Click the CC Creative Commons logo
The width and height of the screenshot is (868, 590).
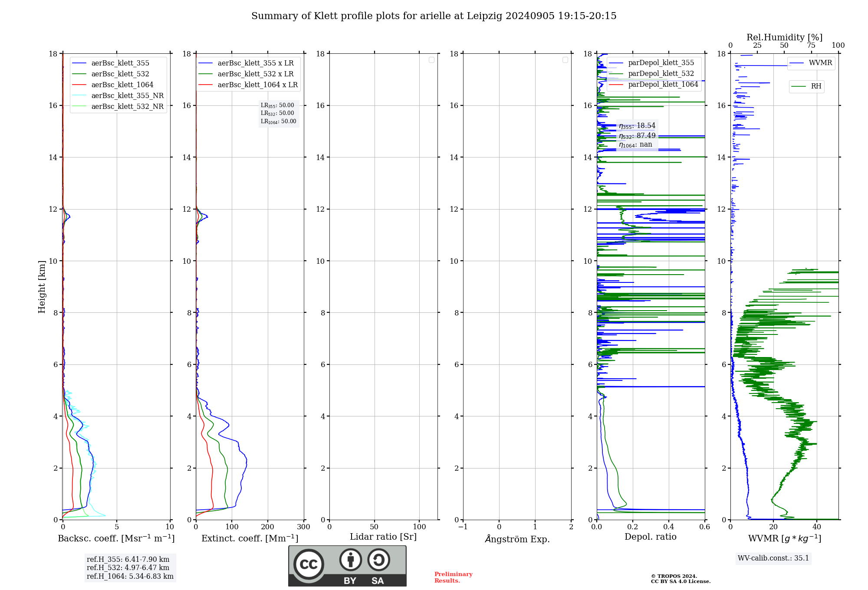click(x=309, y=564)
